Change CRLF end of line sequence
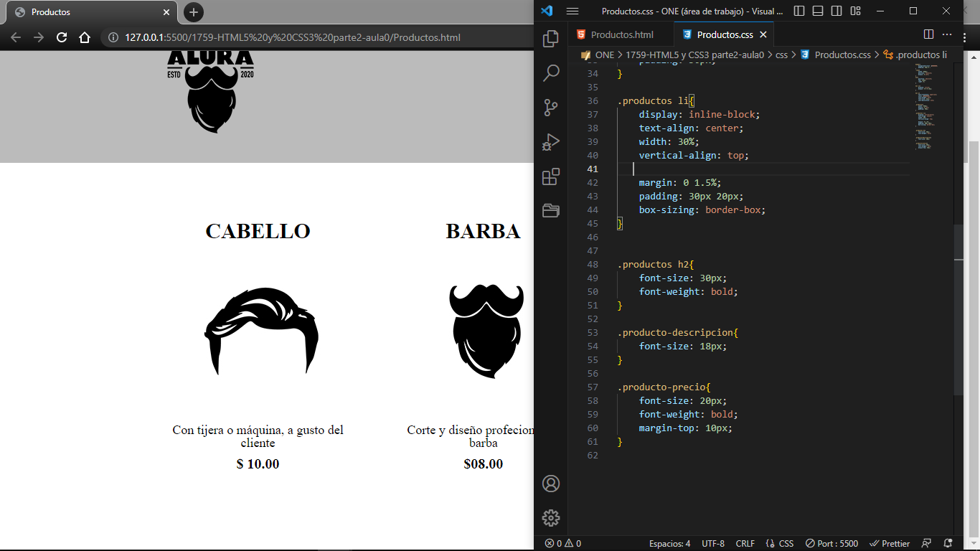This screenshot has width=980, height=551. tap(745, 544)
